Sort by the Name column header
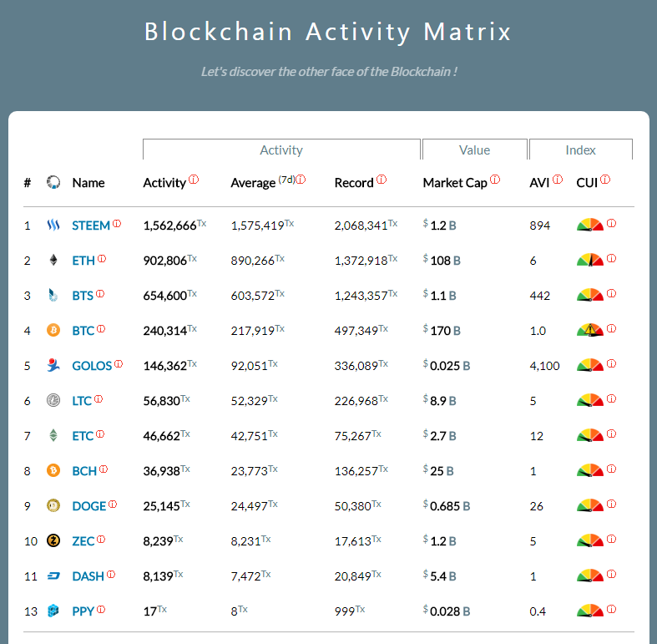Image resolution: width=657 pixels, height=644 pixels. (88, 183)
